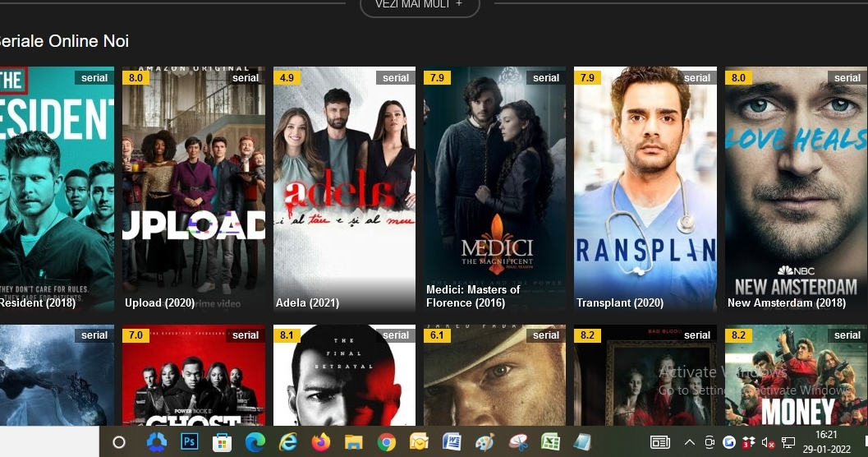Open the New Amsterdam (2018) poster
This screenshot has height=457, width=868.
tap(796, 189)
